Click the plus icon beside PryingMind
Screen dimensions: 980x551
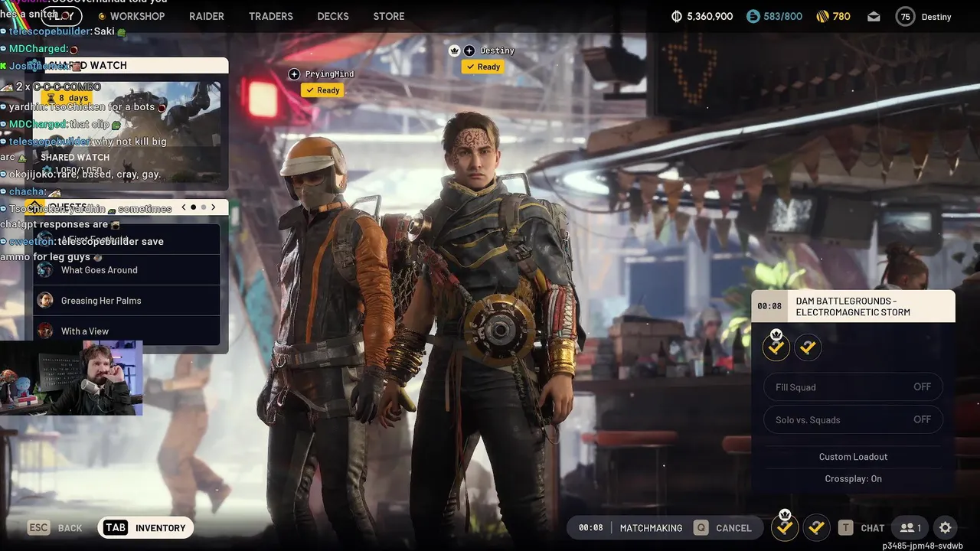pos(294,73)
